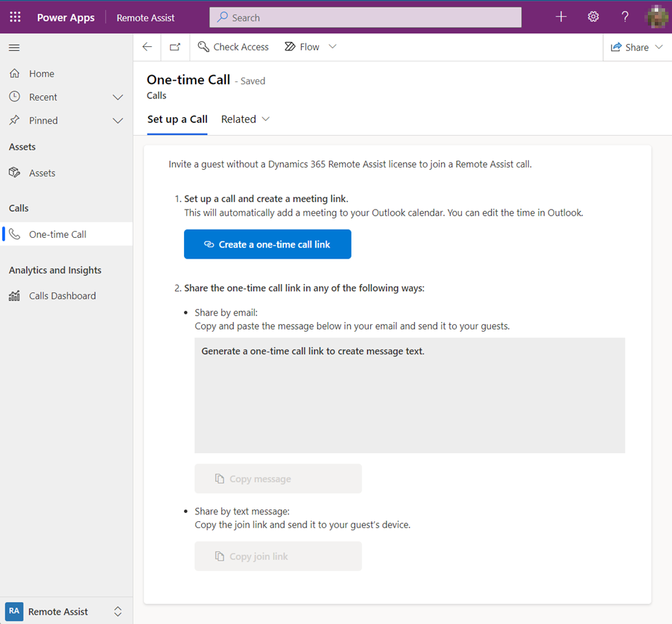Viewport: 672px width, 624px height.
Task: Click the Power Apps title
Action: coord(65,18)
